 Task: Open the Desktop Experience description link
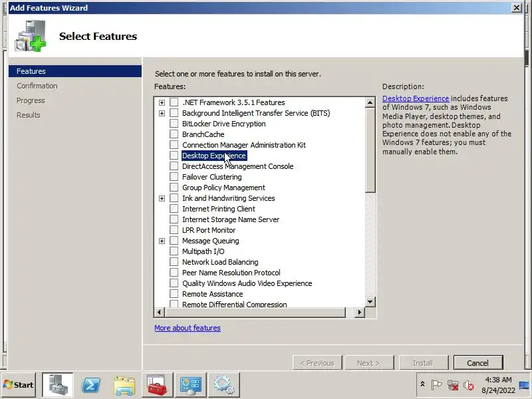pos(416,98)
